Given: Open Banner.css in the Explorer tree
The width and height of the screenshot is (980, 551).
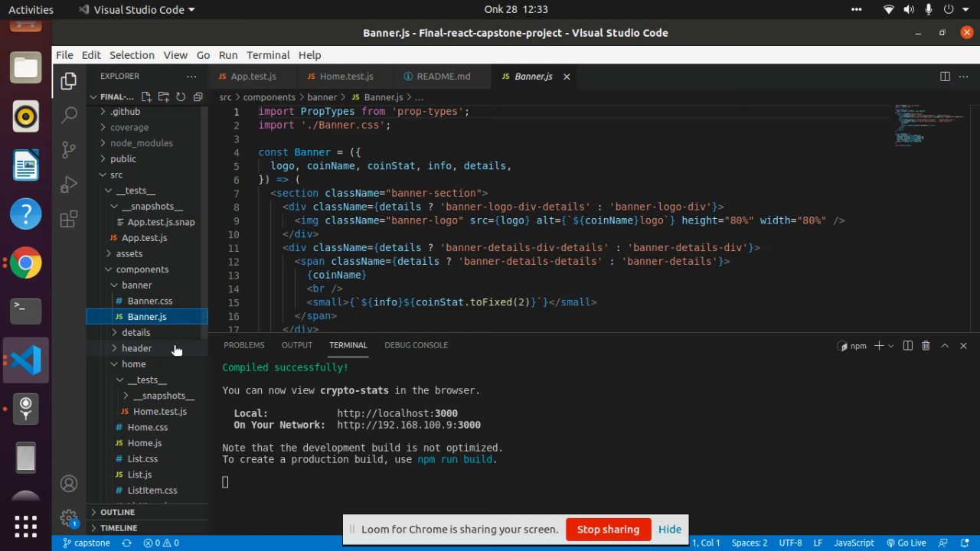Looking at the screenshot, I should click(150, 301).
